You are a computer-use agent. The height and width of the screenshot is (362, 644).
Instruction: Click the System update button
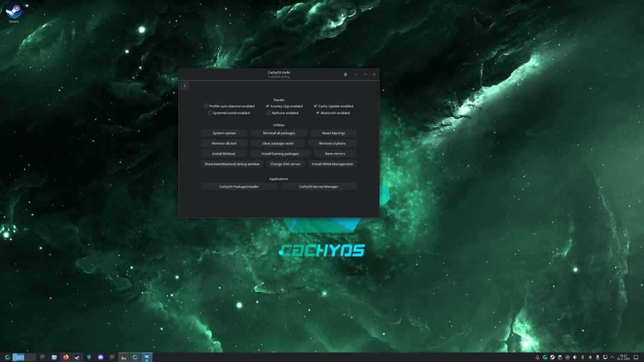tap(224, 133)
